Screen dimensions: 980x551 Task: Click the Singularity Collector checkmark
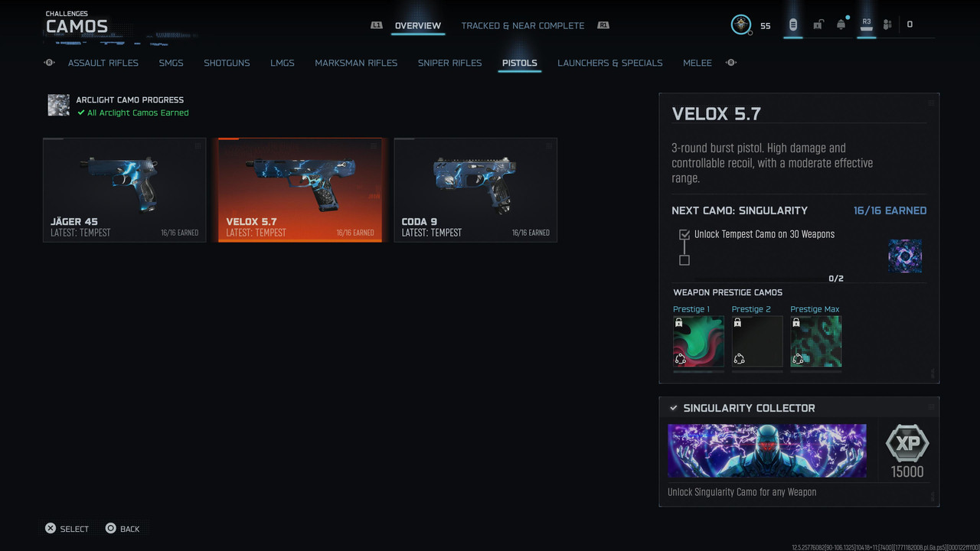point(673,408)
